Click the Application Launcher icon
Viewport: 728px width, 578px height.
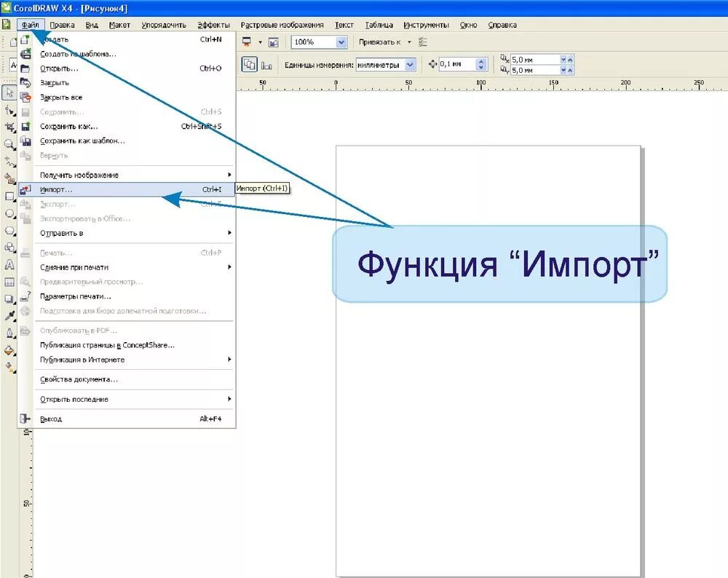247,41
